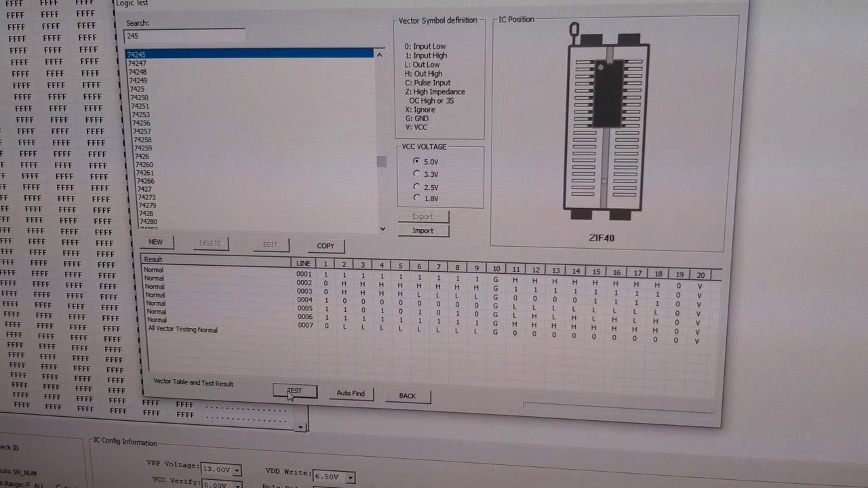Select 74258 in the chip list
Image resolution: width=868 pixels, height=488 pixels.
tap(142, 140)
